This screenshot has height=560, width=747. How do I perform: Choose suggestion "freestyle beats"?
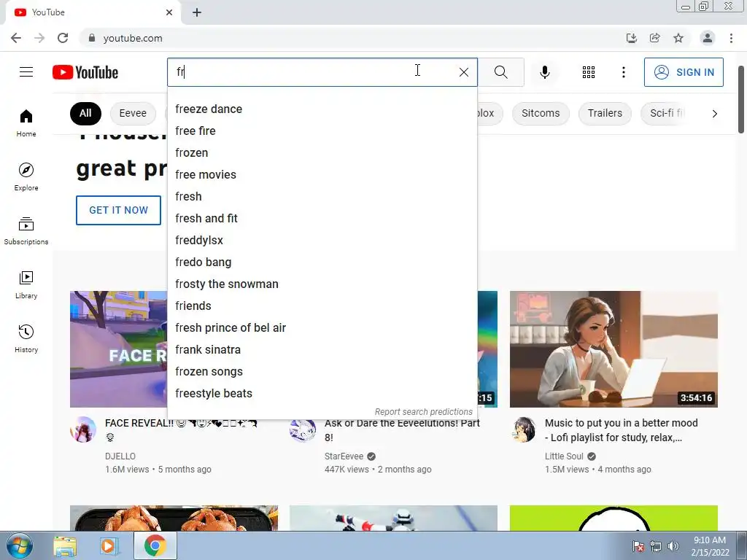[x=322, y=394]
